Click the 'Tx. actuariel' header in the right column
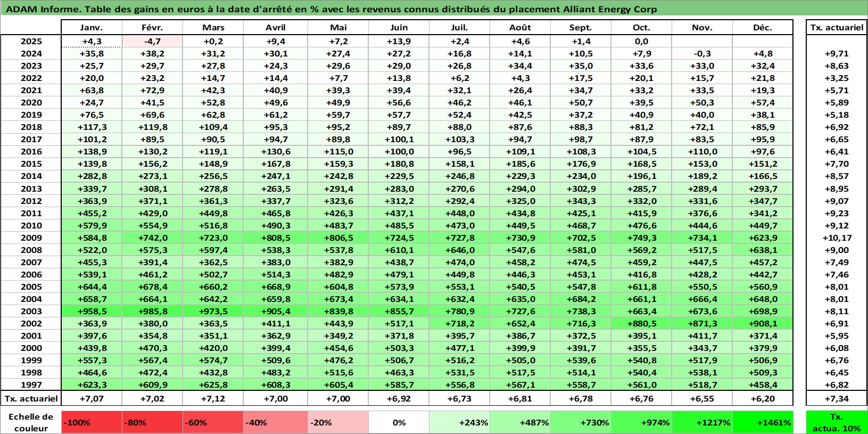 click(x=837, y=28)
